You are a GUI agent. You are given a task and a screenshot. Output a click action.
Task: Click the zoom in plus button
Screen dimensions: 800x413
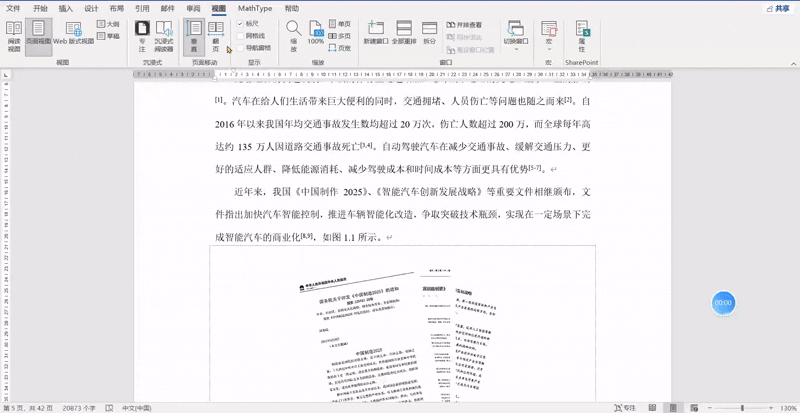click(771, 408)
